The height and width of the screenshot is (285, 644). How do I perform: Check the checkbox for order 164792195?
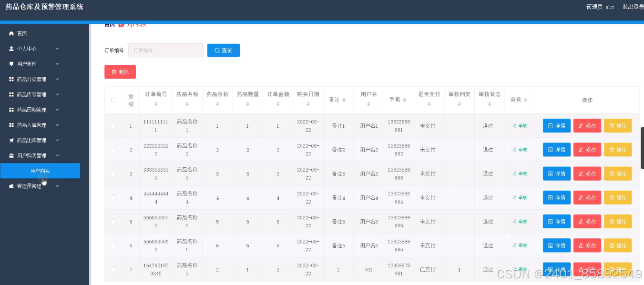click(113, 269)
